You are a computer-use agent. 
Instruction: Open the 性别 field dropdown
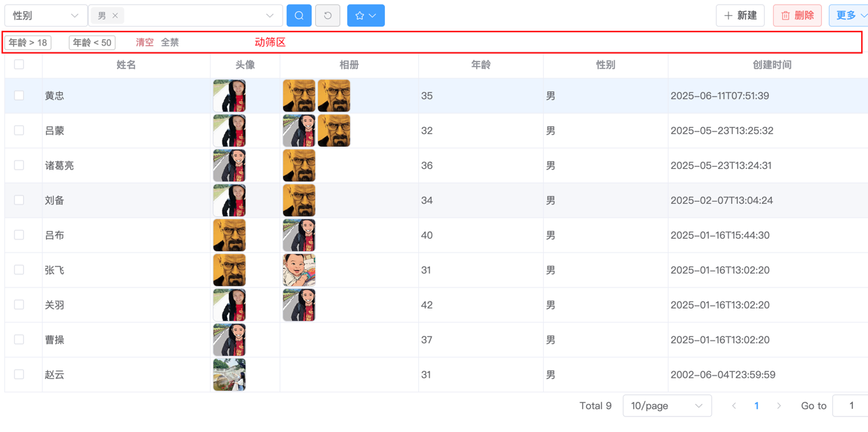coord(45,15)
